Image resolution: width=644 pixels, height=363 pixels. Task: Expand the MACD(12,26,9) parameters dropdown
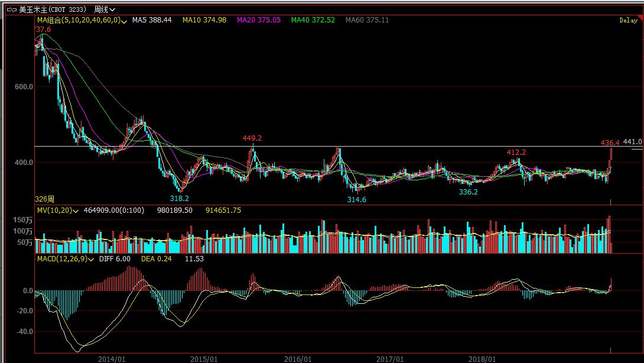91,259
